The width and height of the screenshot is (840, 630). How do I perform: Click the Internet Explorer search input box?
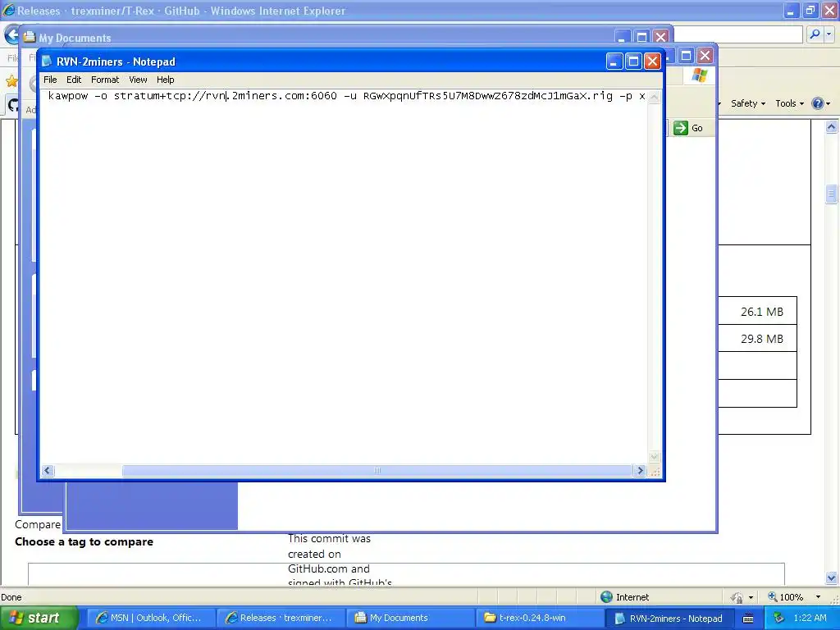[x=737, y=34]
